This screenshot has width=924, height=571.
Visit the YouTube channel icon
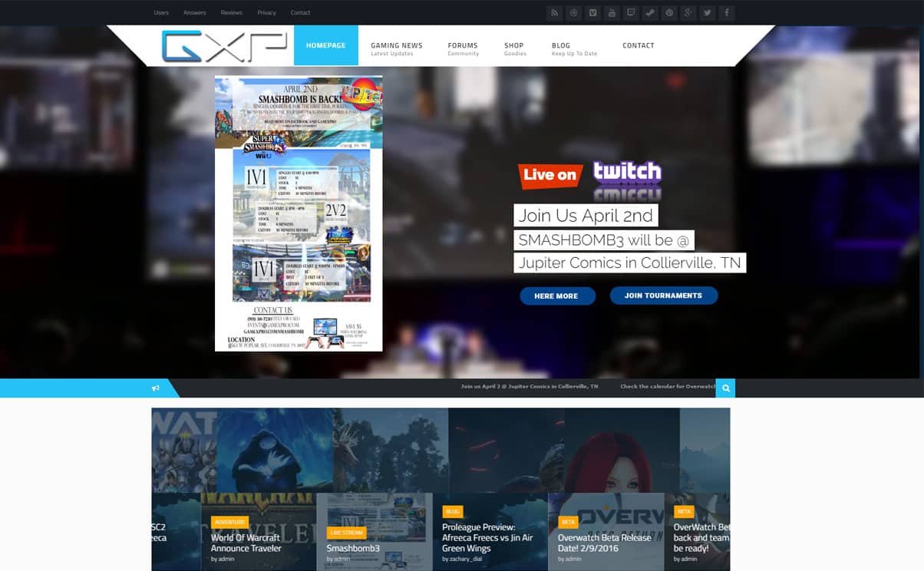(x=612, y=12)
